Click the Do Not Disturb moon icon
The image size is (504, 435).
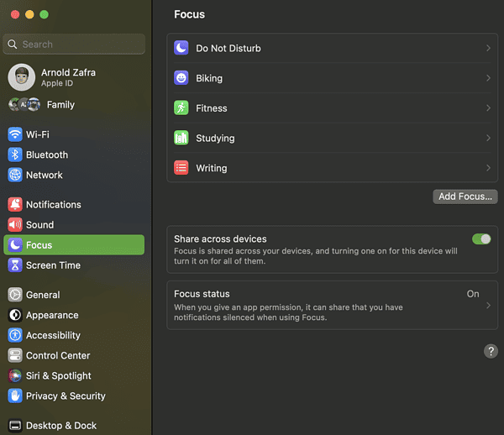[181, 49]
